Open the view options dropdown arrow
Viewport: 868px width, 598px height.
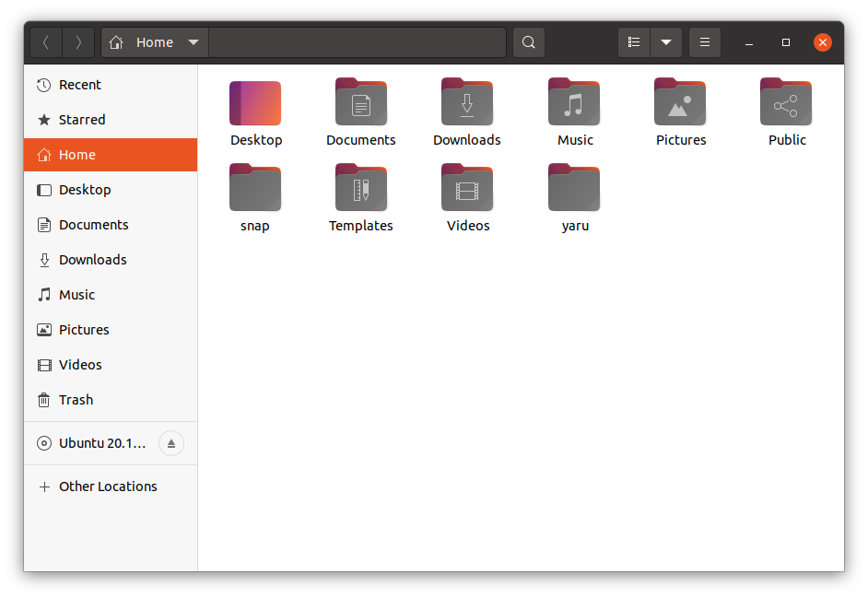click(666, 42)
